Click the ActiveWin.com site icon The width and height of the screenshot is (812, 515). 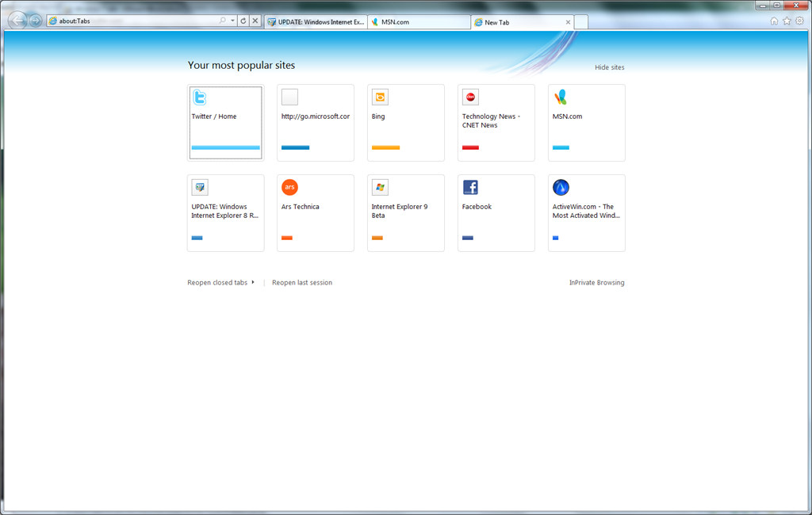561,187
